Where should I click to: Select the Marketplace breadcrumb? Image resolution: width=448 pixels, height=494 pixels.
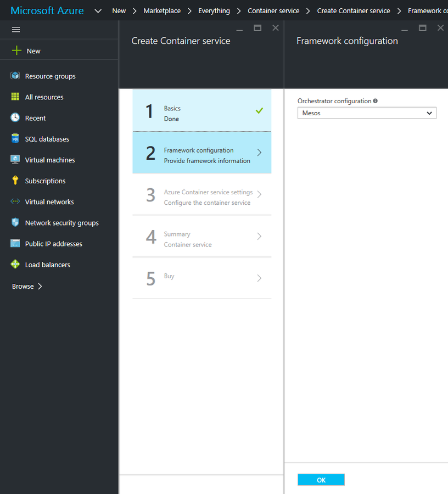click(162, 11)
